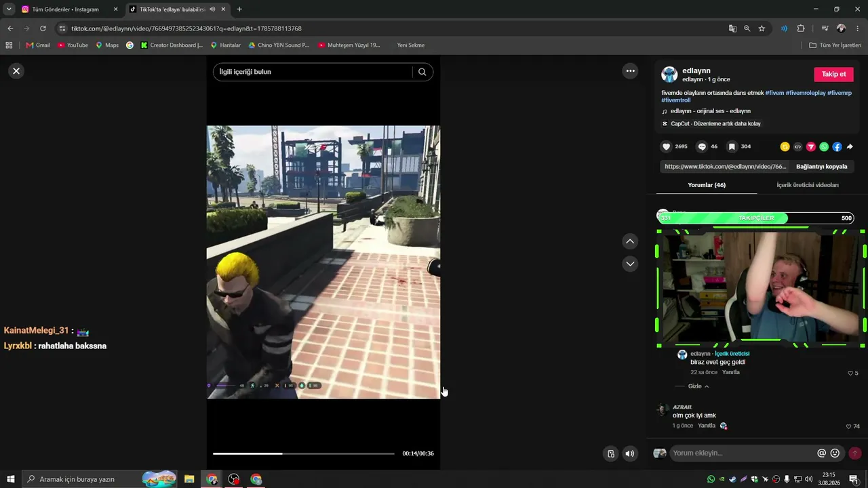Send to friends via red paper-plane icon
868x488 pixels.
[810, 146]
